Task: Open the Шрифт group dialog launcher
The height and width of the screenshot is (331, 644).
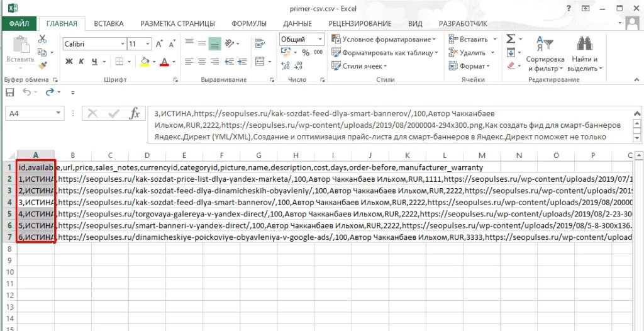Action: pos(175,80)
